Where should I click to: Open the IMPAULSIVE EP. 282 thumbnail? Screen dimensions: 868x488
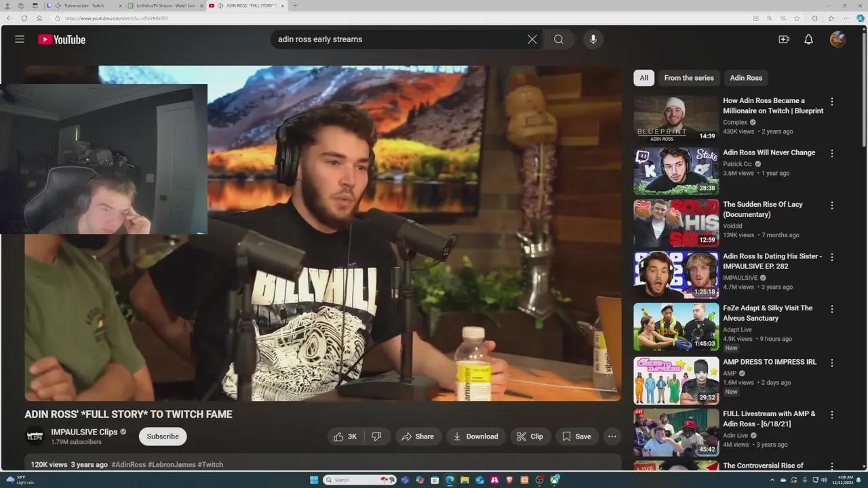click(x=676, y=275)
